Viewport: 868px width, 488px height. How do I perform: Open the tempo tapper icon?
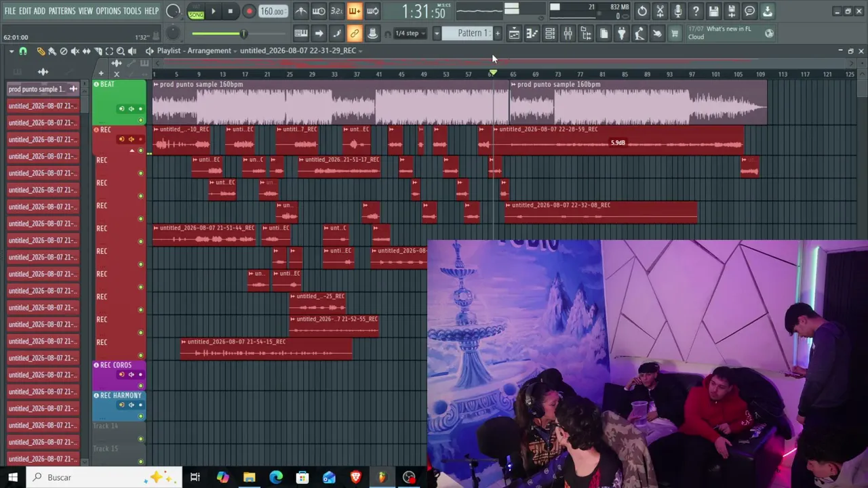(x=639, y=34)
